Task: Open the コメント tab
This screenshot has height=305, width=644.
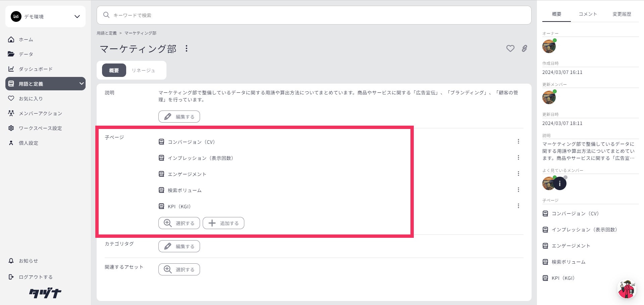Action: [x=588, y=14]
